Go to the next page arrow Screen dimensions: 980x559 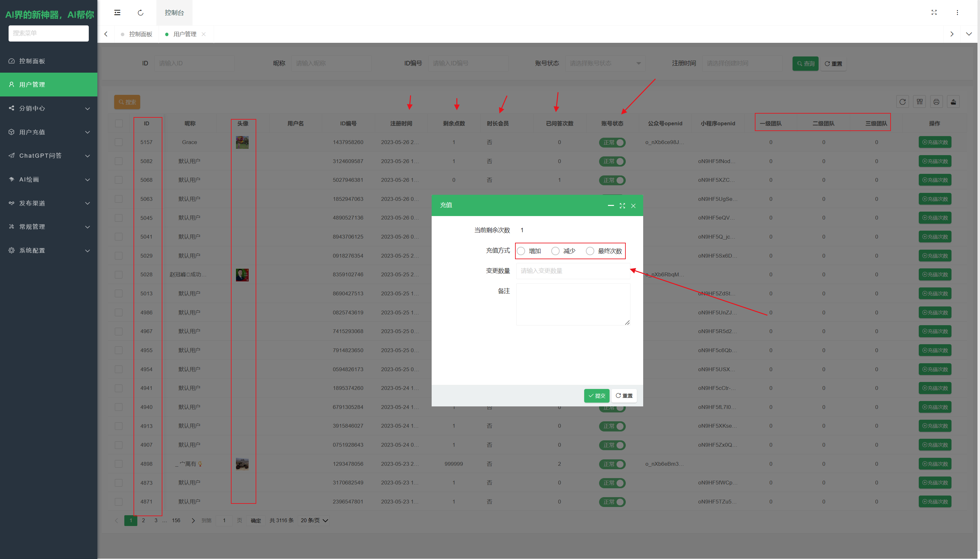click(x=193, y=521)
